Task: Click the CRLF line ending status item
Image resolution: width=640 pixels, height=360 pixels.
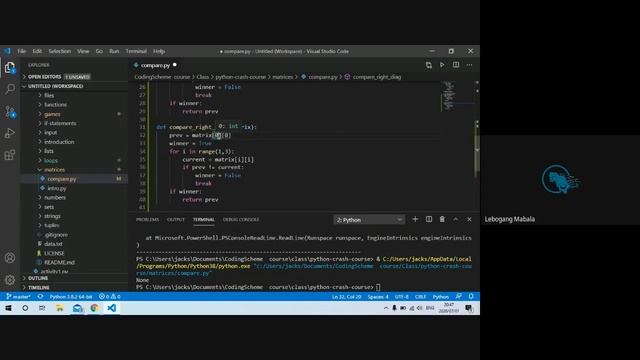Action: [420, 296]
